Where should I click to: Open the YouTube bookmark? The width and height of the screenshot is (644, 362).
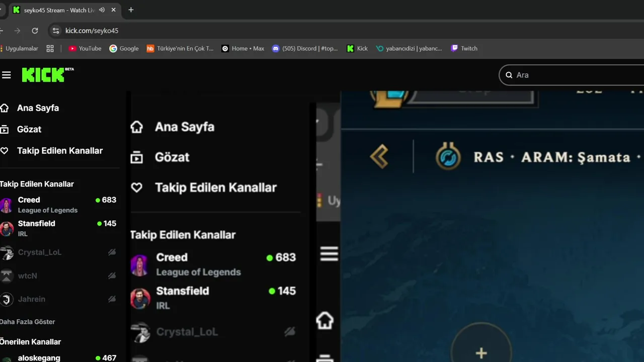click(85, 49)
